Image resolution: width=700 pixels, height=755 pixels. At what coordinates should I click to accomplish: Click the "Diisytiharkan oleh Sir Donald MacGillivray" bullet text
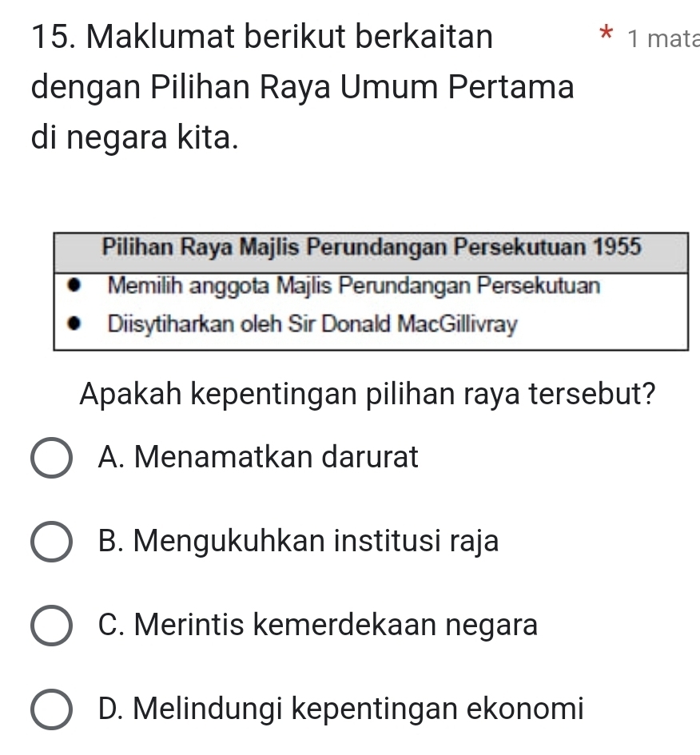(312, 325)
